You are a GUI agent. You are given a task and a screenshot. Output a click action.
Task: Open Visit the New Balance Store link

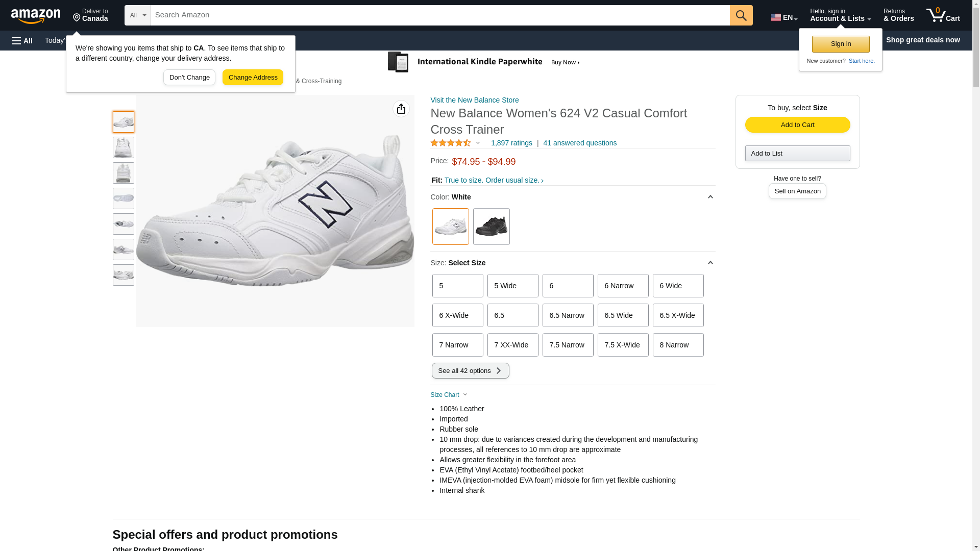click(474, 100)
